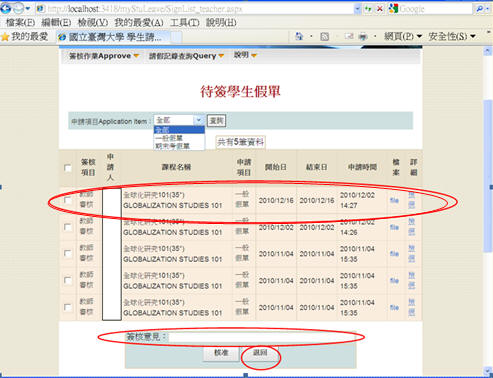Click the 共有5筆資料 record count label
Screen dimensions: 493x378
point(240,142)
